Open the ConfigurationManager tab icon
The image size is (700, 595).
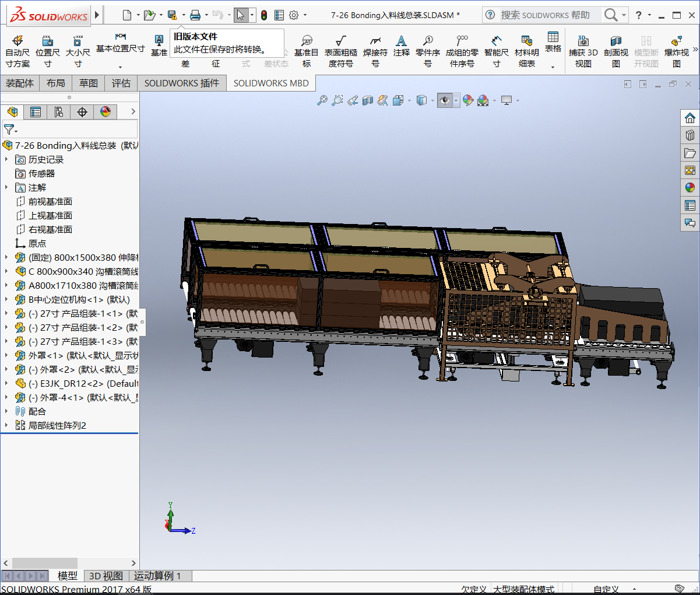(59, 111)
